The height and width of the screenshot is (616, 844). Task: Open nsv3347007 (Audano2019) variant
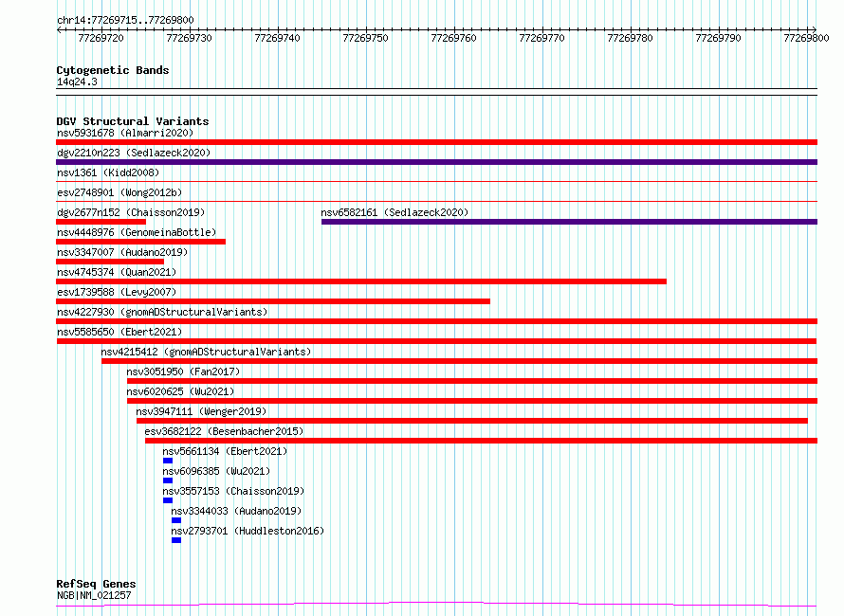coord(122,252)
